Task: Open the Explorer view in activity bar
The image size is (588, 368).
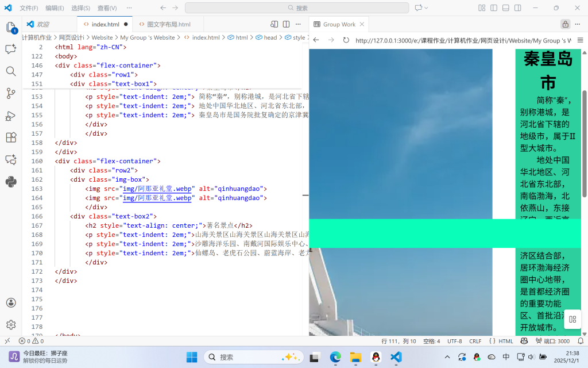Action: 11,28
